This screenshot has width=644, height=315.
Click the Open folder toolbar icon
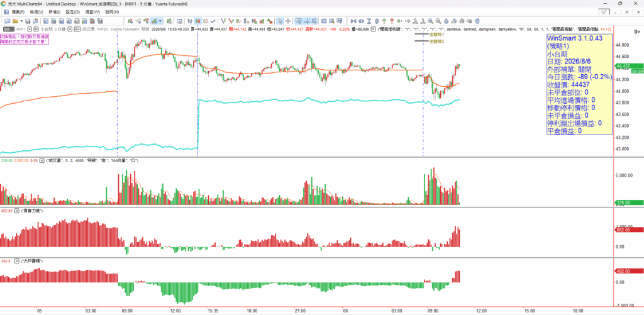(x=15, y=21)
